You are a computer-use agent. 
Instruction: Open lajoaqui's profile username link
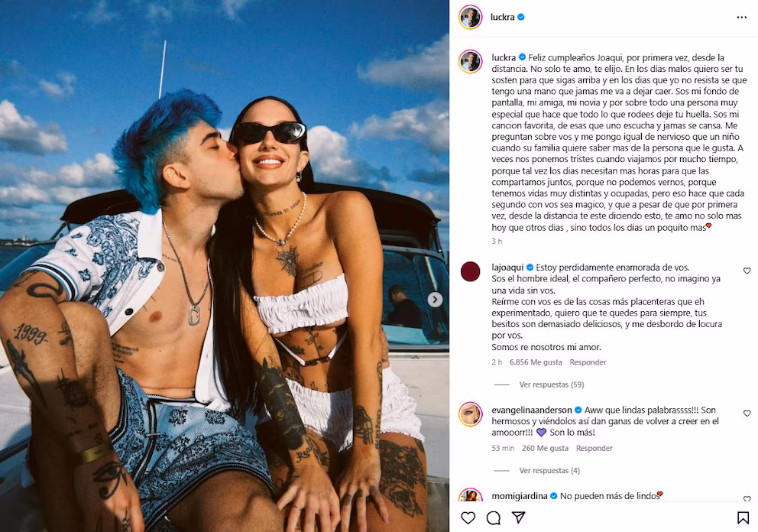(x=507, y=268)
